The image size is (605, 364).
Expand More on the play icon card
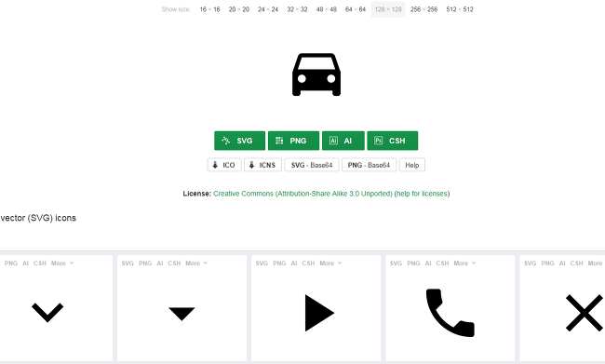[x=330, y=263]
